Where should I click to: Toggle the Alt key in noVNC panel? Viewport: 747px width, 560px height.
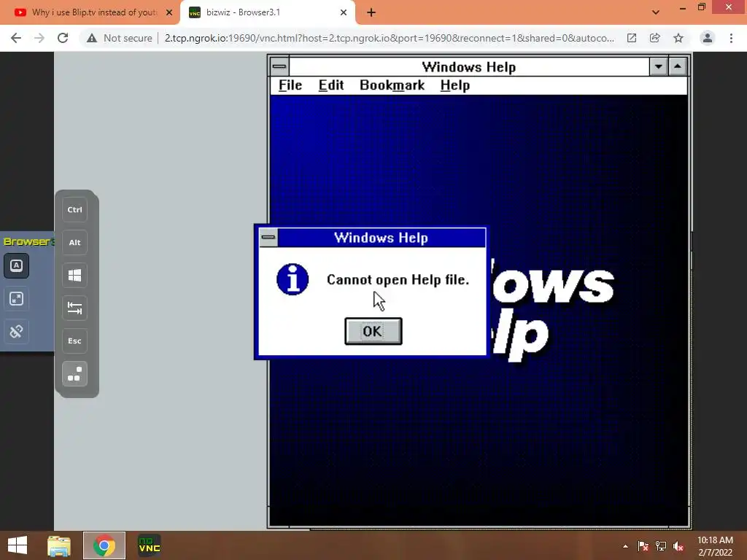(75, 242)
